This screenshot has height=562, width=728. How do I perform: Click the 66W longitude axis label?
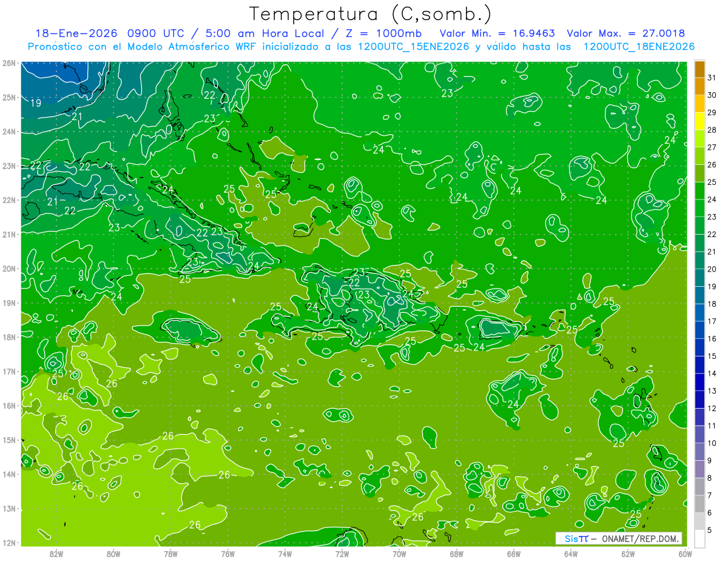click(513, 554)
